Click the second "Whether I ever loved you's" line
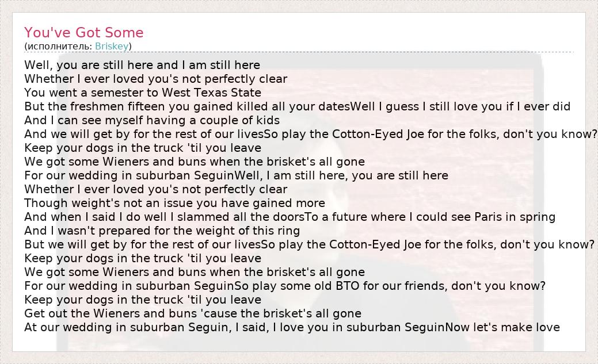 155,189
